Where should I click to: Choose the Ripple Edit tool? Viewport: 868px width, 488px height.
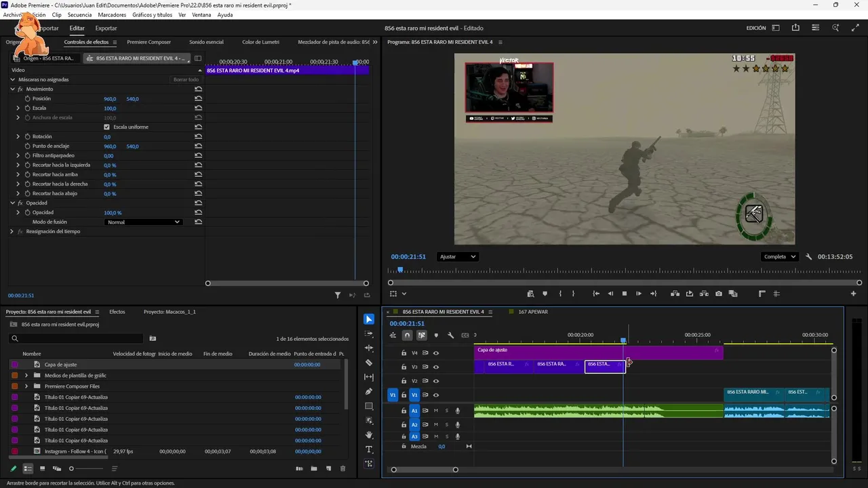[369, 348]
